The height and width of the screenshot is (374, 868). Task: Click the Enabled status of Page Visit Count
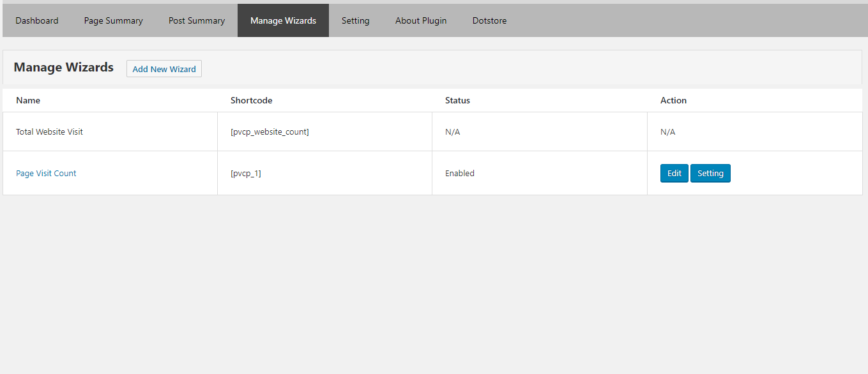460,173
